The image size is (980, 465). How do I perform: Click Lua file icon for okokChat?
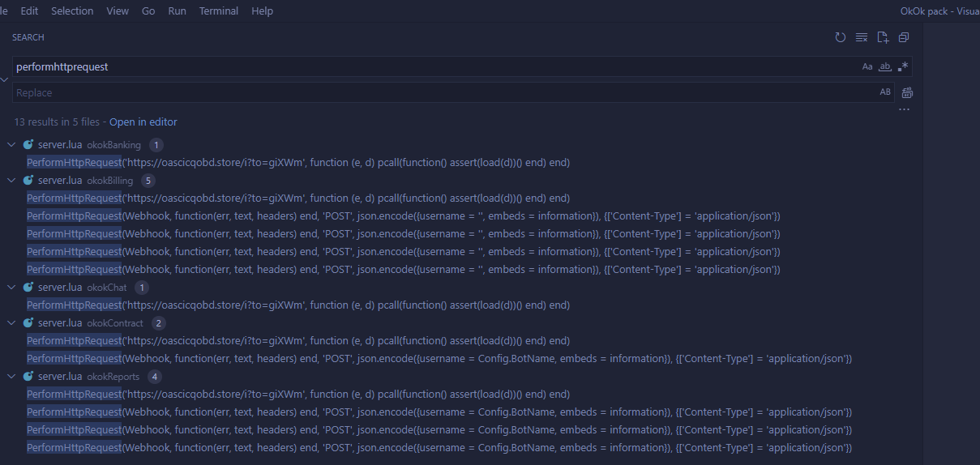28,288
